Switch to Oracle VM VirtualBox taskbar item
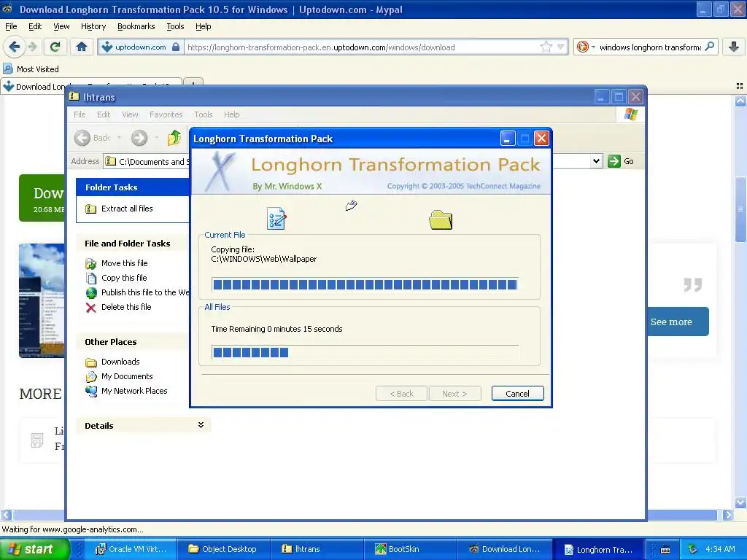747x560 pixels. click(x=131, y=550)
